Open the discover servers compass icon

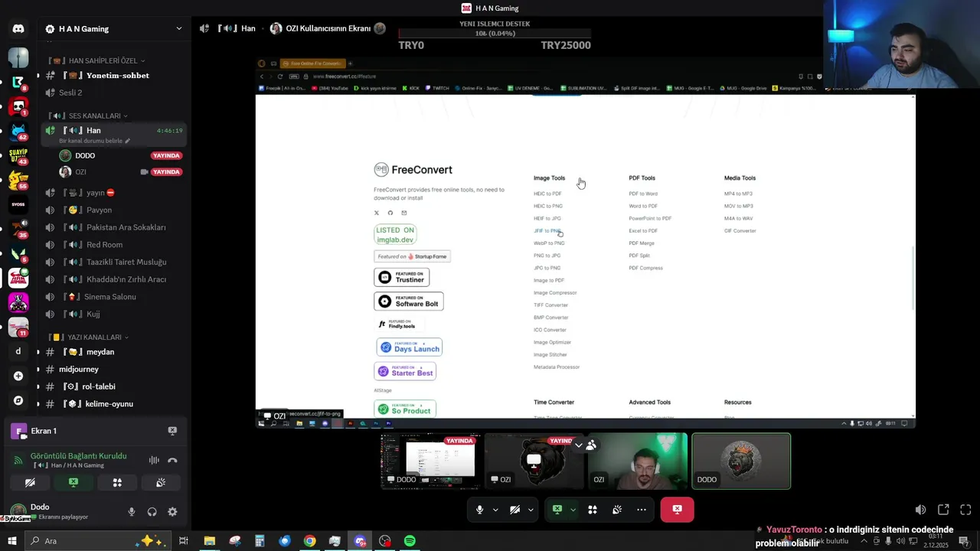(18, 400)
